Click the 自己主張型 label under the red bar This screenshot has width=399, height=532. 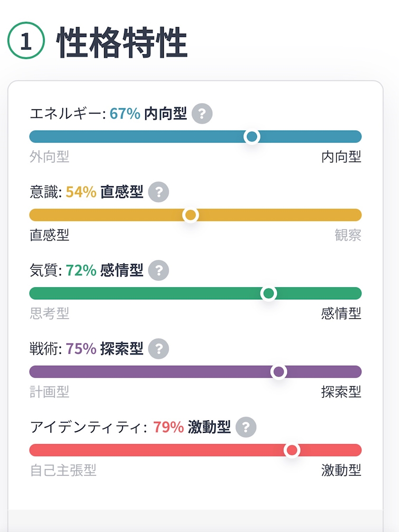pyautogui.click(x=63, y=470)
